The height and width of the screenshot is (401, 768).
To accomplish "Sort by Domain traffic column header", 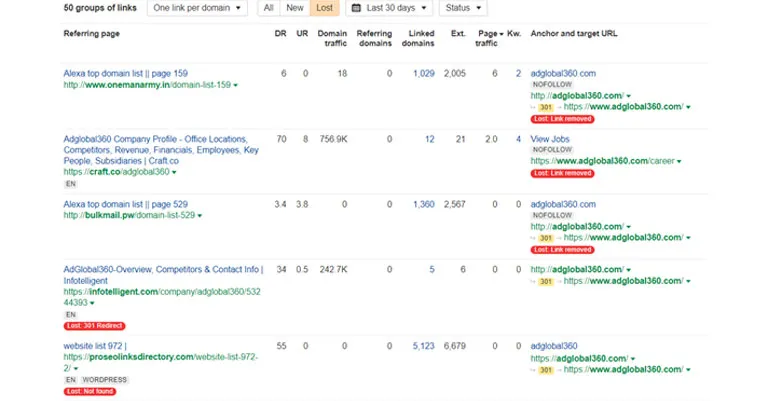I will [332, 38].
